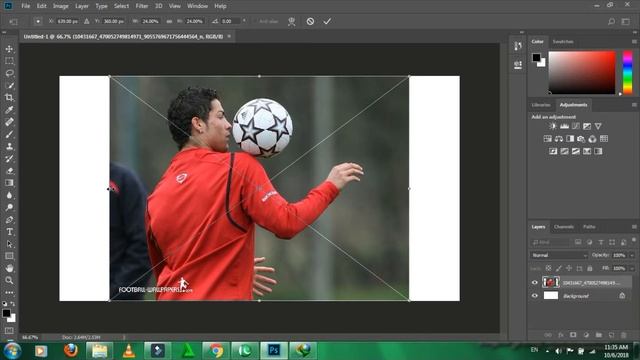This screenshot has width=640, height=360.
Task: Open the Adjustments panel flyout menu
Action: point(634,105)
